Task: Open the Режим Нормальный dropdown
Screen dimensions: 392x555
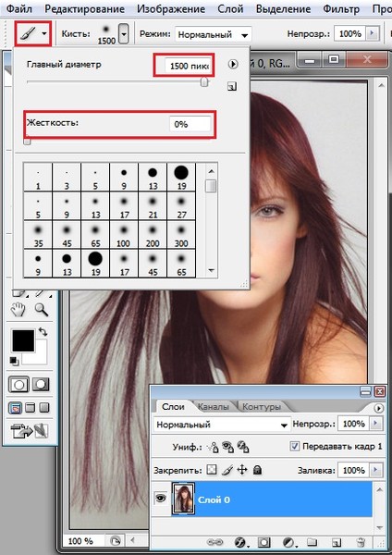Action: [213, 35]
